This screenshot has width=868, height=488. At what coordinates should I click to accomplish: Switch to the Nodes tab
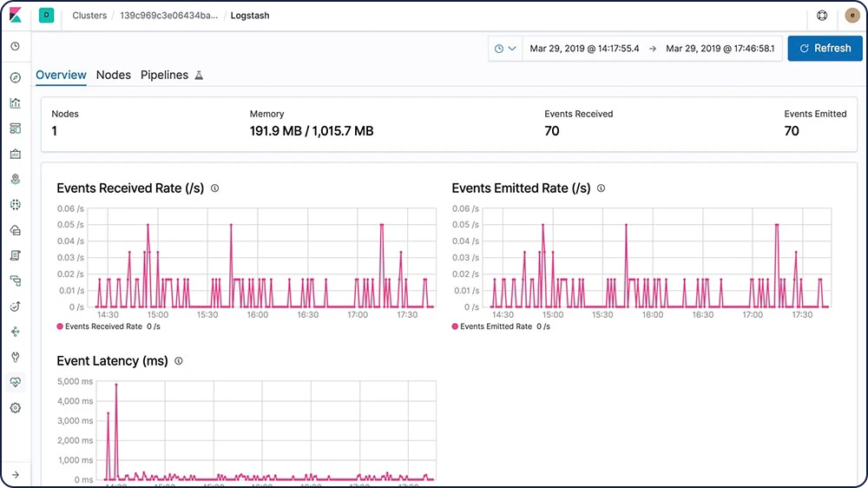tap(114, 76)
